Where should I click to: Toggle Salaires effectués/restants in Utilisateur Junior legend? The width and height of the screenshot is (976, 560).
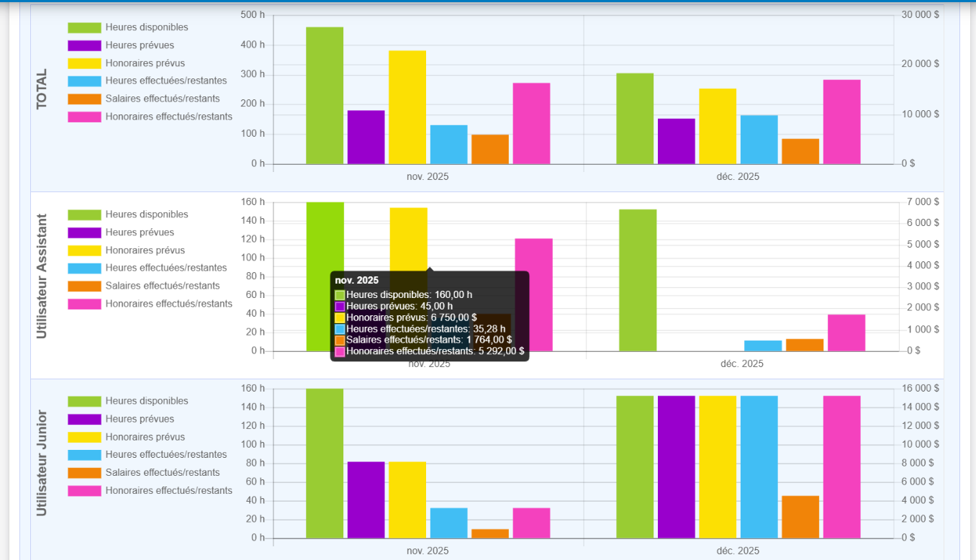(162, 473)
